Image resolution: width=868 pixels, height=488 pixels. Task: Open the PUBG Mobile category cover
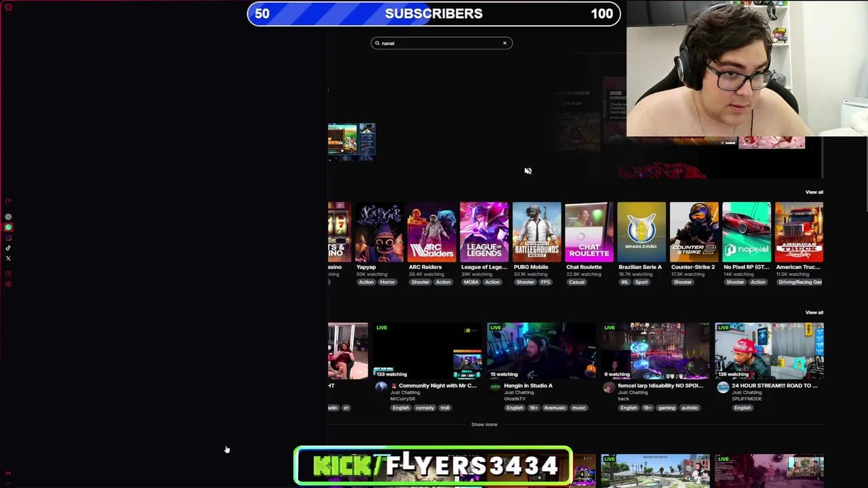pyautogui.click(x=536, y=232)
